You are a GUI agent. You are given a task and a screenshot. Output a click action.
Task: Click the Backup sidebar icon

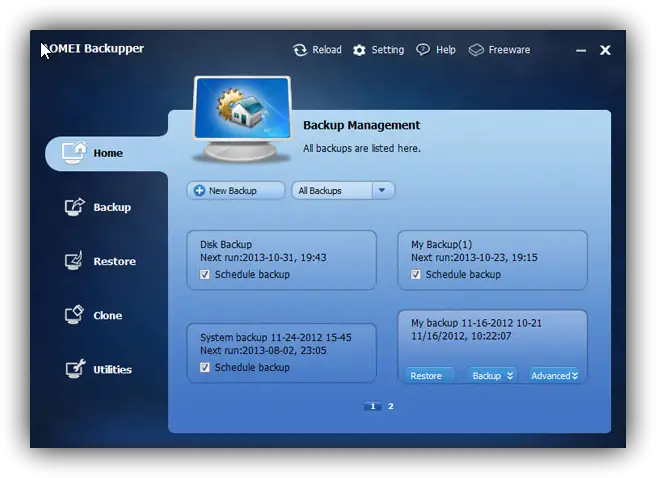click(74, 207)
